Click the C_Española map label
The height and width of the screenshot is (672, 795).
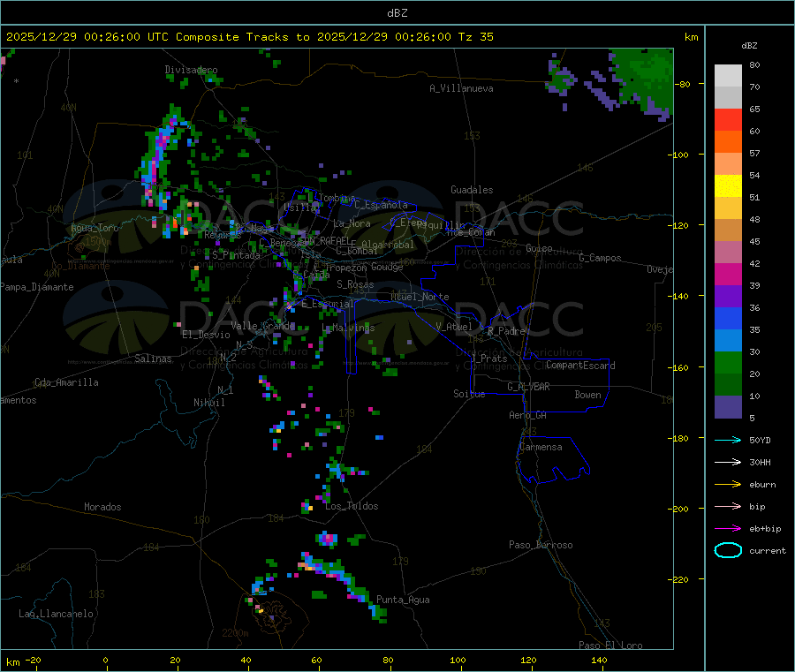click(x=381, y=205)
